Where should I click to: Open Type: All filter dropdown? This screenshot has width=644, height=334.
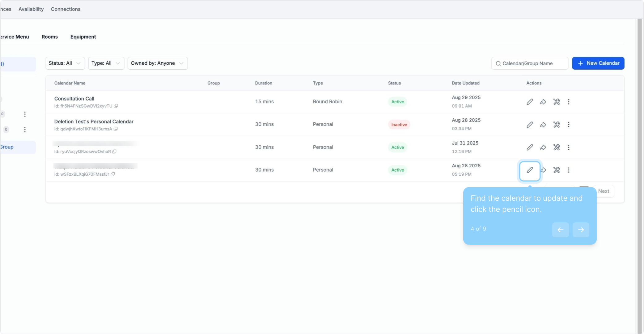pos(106,63)
